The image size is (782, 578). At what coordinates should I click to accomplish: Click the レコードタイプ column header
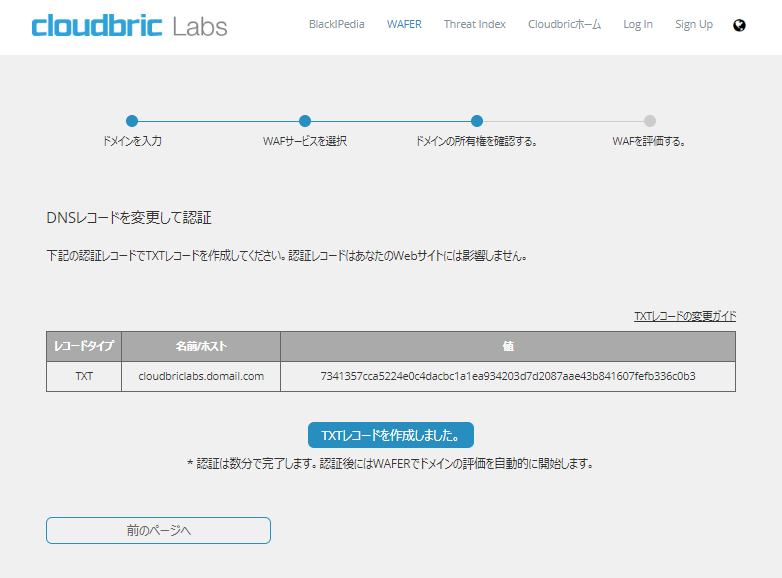click(84, 346)
